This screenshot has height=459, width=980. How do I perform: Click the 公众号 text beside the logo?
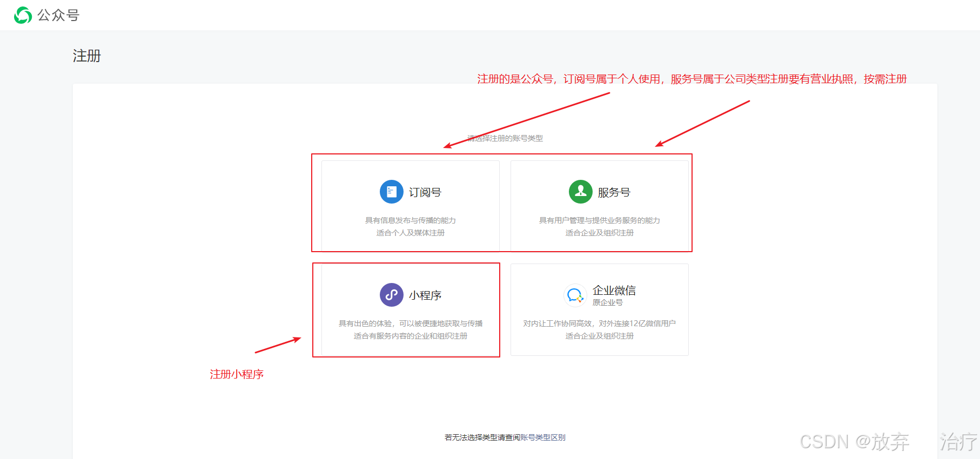point(58,15)
